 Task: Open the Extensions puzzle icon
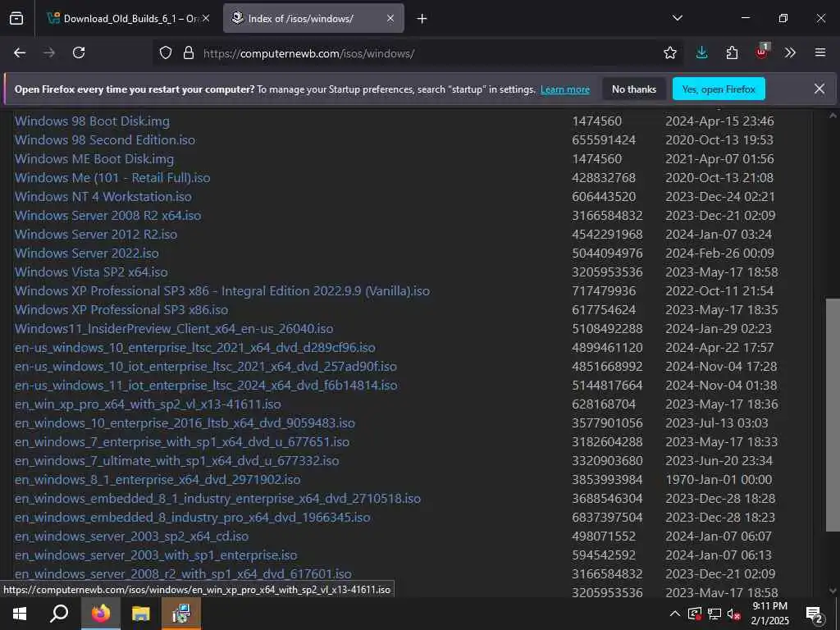point(732,52)
